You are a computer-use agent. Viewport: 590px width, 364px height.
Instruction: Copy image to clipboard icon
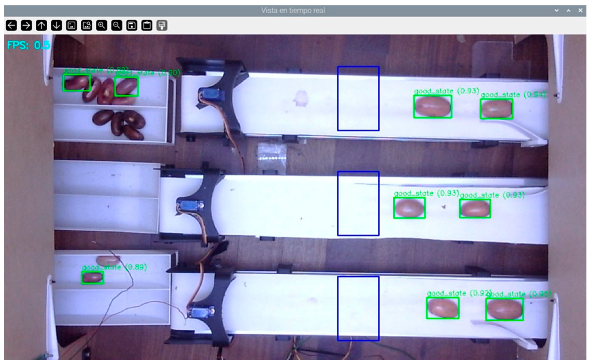[x=147, y=25]
